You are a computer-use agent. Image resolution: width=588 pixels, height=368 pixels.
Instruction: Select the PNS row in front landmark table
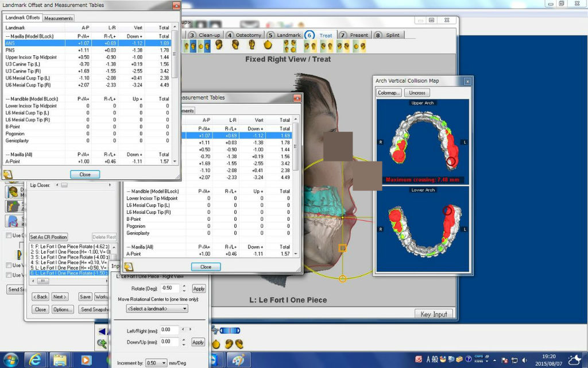(87, 50)
